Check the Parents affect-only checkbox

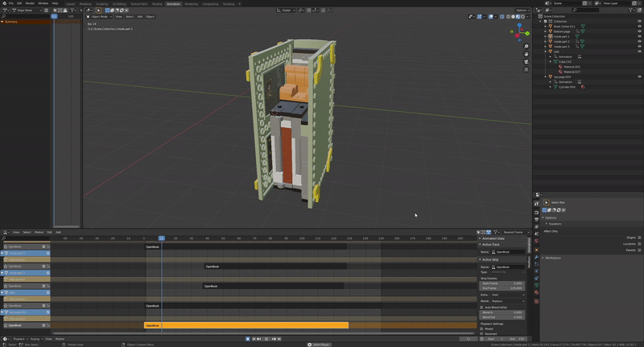pyautogui.click(x=639, y=250)
